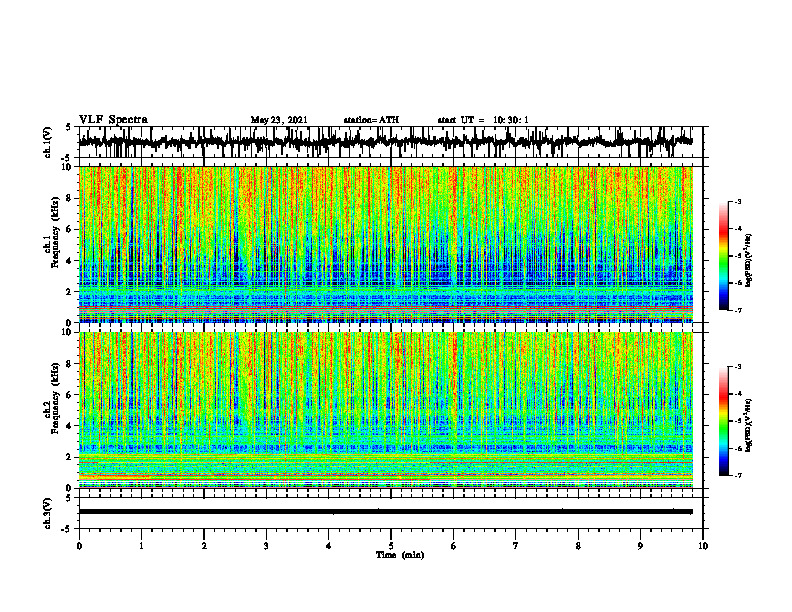Click the time axis tick label 2
792x612 pixels.
[x=204, y=546]
